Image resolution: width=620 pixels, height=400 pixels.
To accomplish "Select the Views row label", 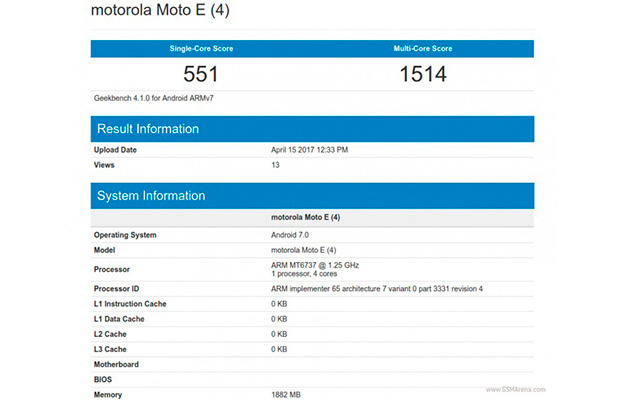I will (x=104, y=164).
